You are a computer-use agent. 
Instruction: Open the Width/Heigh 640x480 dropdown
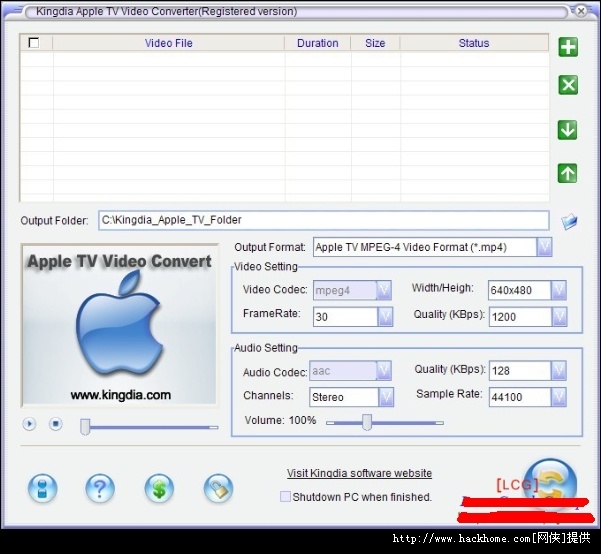[558, 290]
